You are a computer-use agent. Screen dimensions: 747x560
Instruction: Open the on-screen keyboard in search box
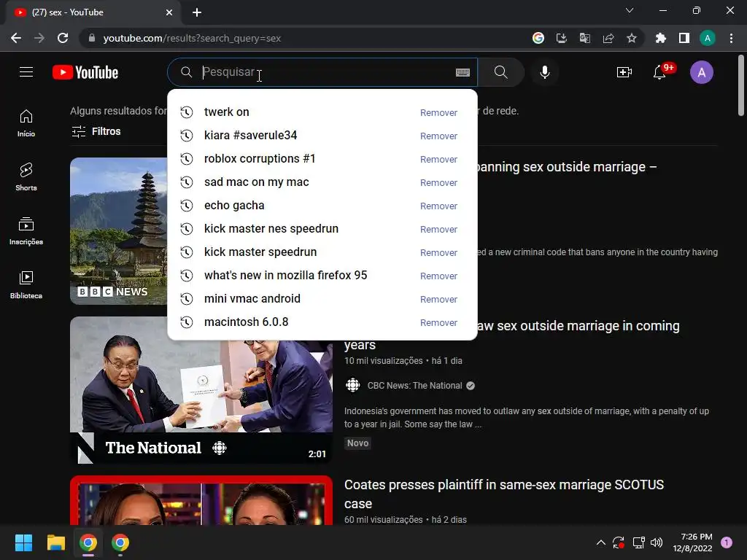point(462,72)
